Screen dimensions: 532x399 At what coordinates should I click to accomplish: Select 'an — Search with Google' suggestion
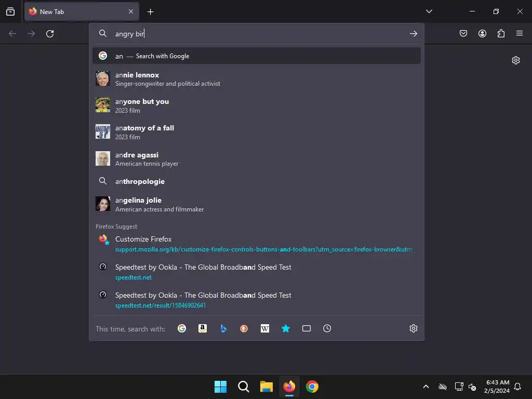[257, 56]
